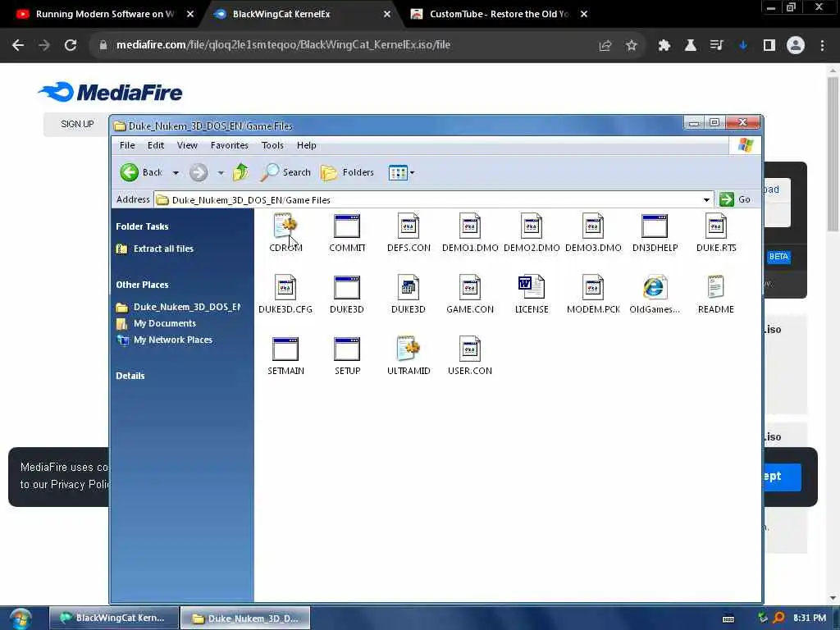Click the Duke_Nukem_3D_D... taskbar button
This screenshot has width=840, height=630.
(245, 619)
